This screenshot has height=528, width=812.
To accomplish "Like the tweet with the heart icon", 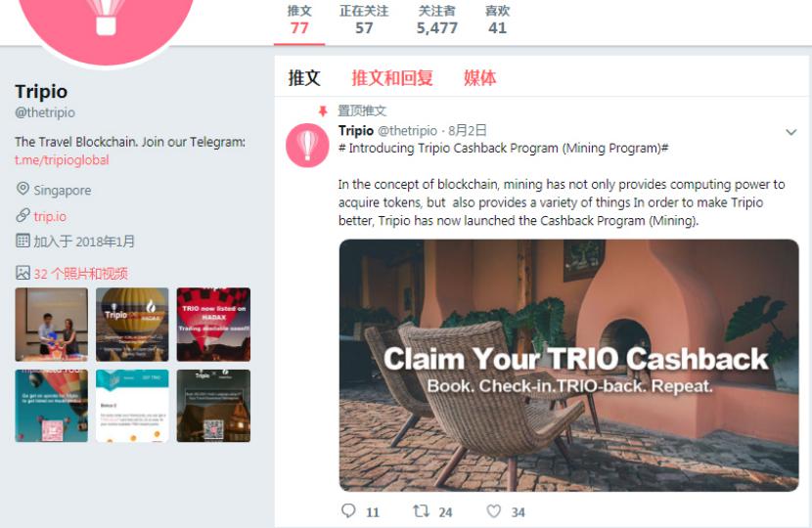I will click(x=493, y=511).
